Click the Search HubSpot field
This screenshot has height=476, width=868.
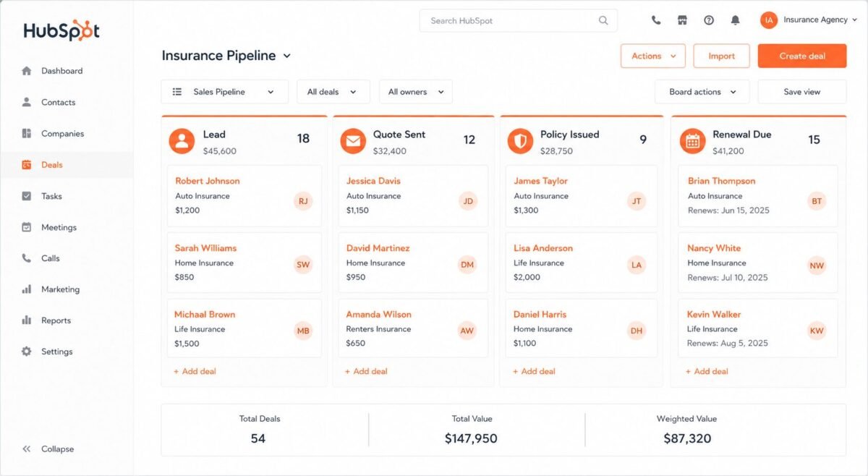pos(518,20)
